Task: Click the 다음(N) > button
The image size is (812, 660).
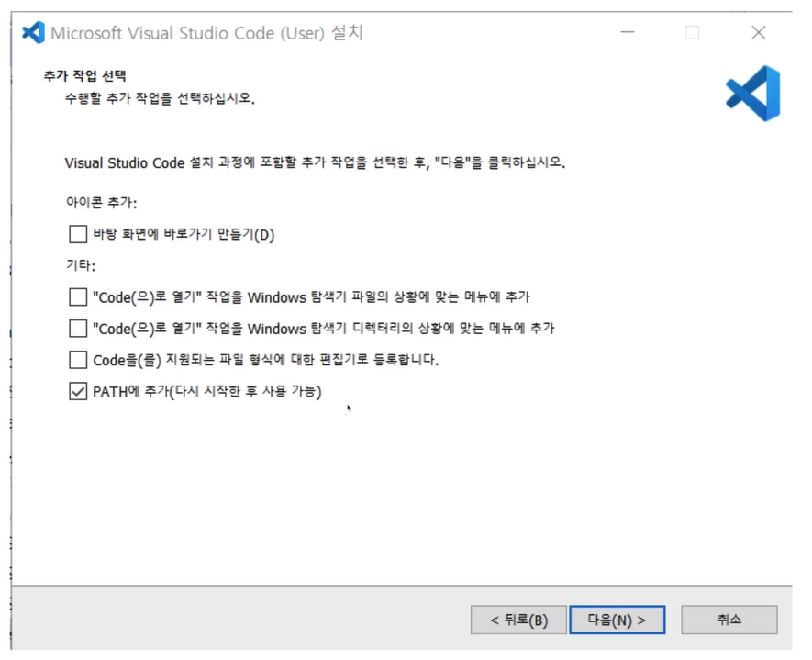Action: (617, 620)
